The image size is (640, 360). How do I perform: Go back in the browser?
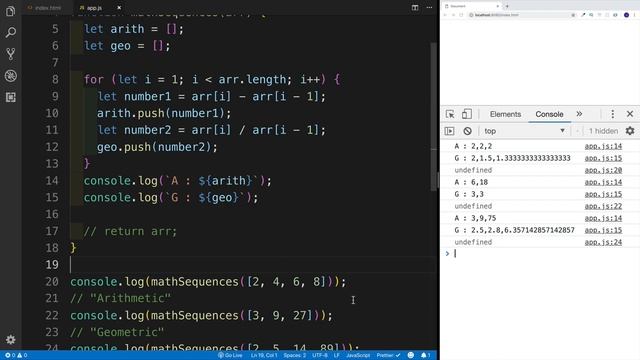pos(445,15)
